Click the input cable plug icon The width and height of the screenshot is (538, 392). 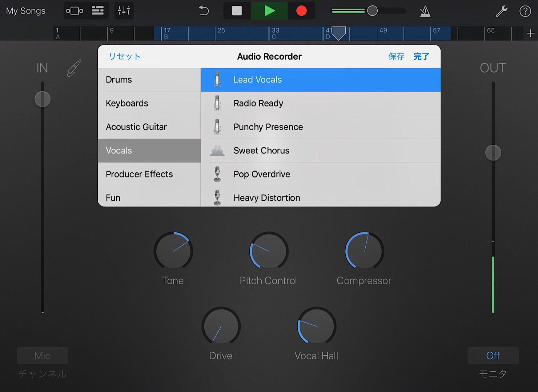click(74, 68)
